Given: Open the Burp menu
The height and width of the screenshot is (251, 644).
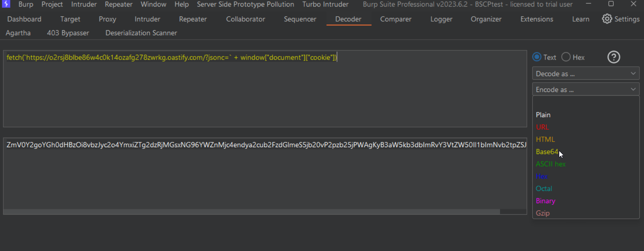Looking at the screenshot, I should 26,4.
